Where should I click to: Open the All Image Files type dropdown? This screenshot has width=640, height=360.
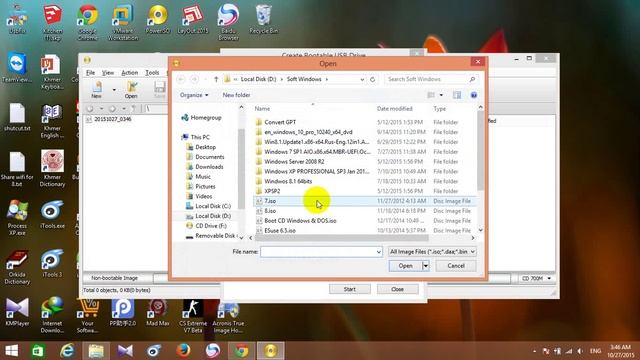(432, 252)
